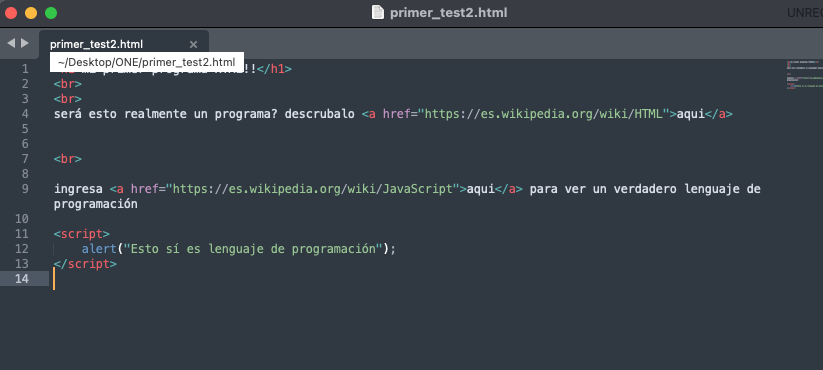Click the green fullscreen window button
The height and width of the screenshot is (370, 823).
tap(51, 13)
